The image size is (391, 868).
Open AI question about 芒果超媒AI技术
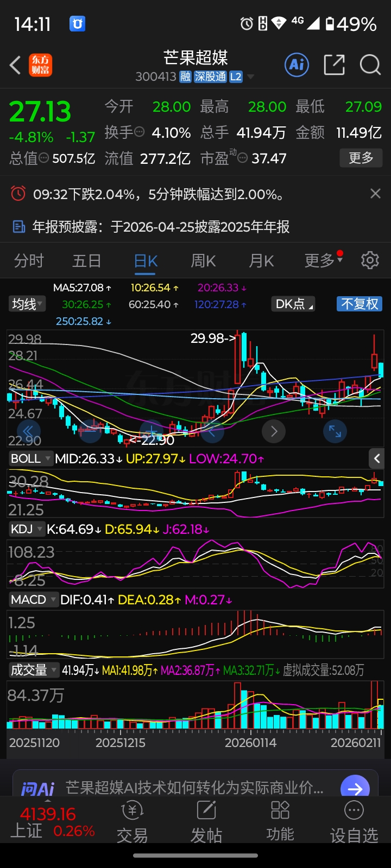click(x=194, y=787)
